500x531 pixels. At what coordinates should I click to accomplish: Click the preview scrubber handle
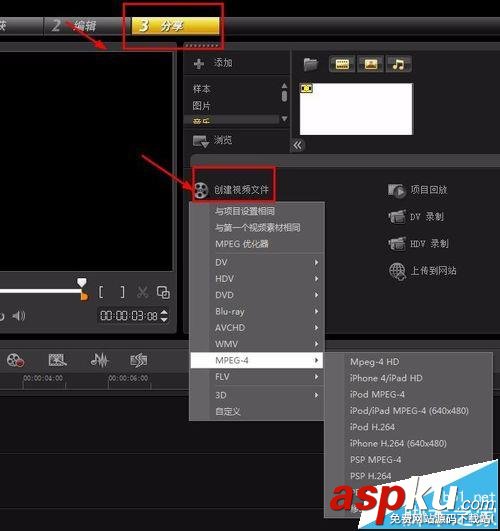pyautogui.click(x=82, y=282)
